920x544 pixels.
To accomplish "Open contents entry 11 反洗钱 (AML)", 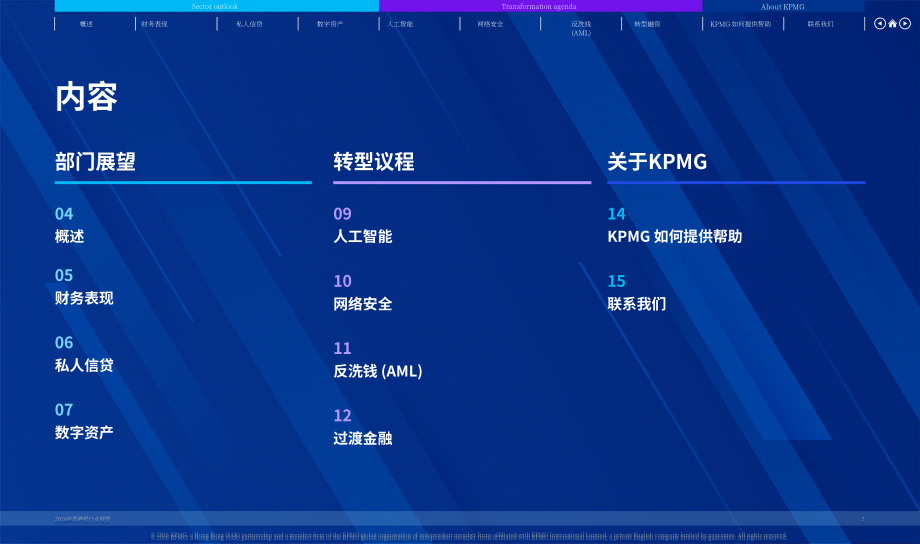I will tap(378, 360).
